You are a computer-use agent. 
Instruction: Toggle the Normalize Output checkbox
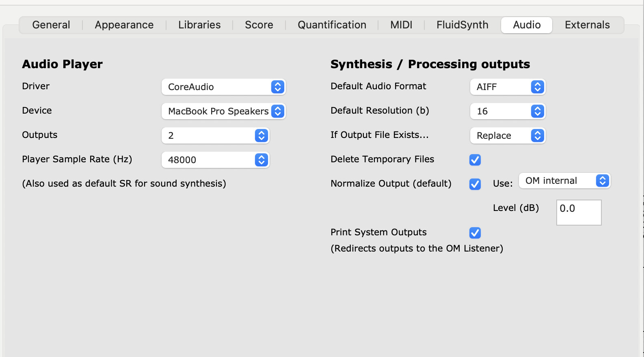coord(475,184)
